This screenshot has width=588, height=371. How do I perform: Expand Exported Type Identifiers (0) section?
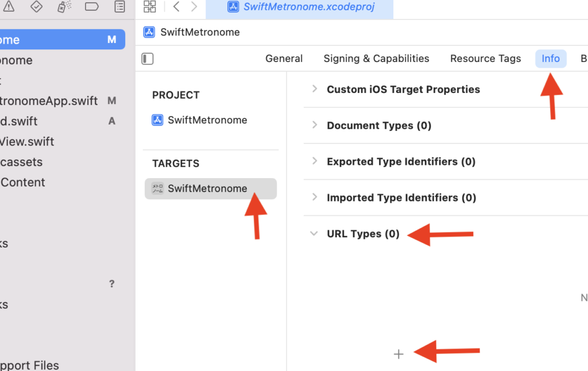(315, 161)
